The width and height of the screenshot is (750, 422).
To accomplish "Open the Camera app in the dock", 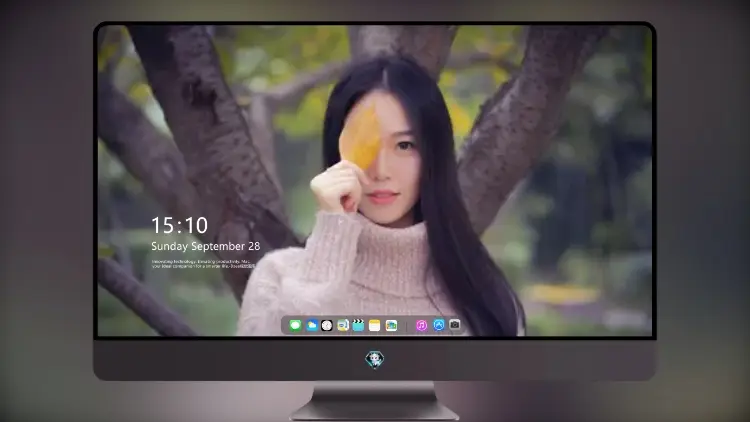I will pyautogui.click(x=455, y=325).
